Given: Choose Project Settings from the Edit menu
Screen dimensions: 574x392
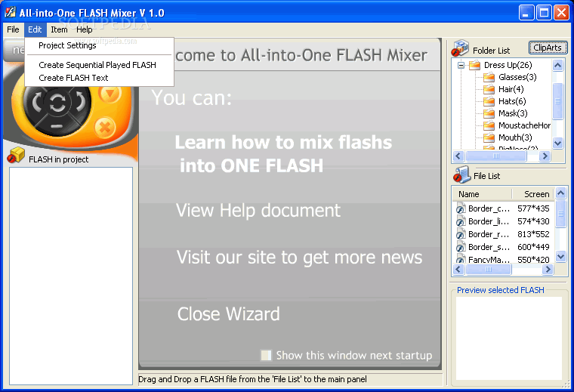Looking at the screenshot, I should coord(99,45).
